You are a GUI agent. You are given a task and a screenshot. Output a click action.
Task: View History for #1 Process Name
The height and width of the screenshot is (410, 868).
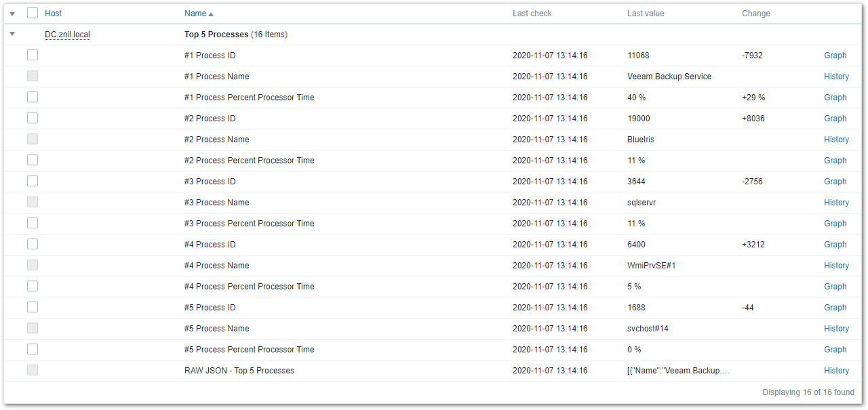pos(836,77)
